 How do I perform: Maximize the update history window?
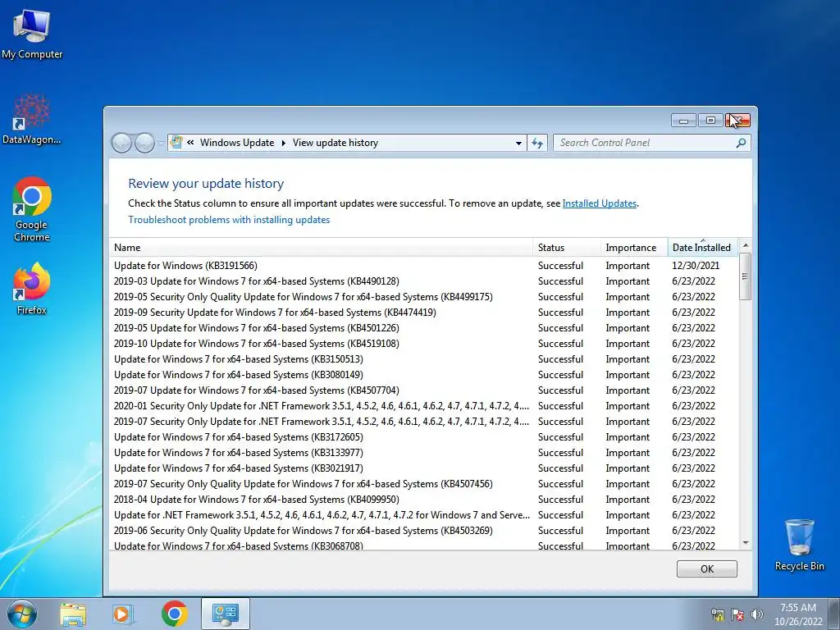(x=710, y=121)
